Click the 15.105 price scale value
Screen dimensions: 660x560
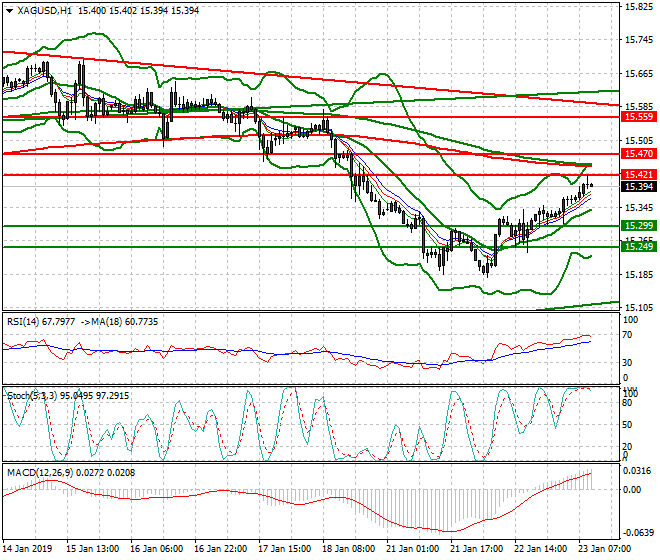639,308
